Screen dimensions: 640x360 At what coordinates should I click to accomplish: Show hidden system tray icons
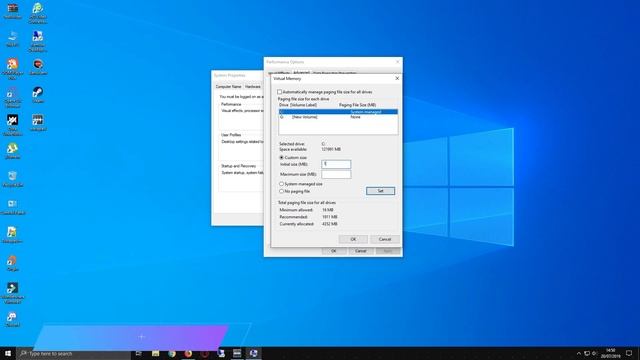pos(578,353)
